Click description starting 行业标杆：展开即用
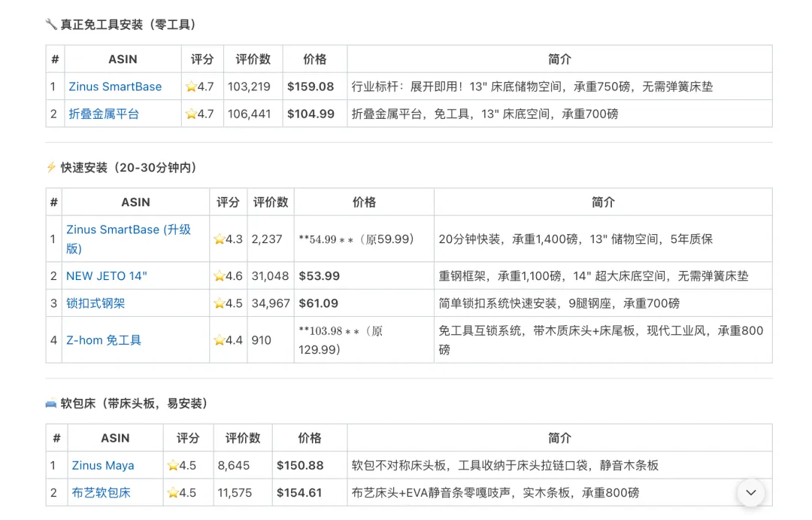The image size is (812, 520). [532, 87]
